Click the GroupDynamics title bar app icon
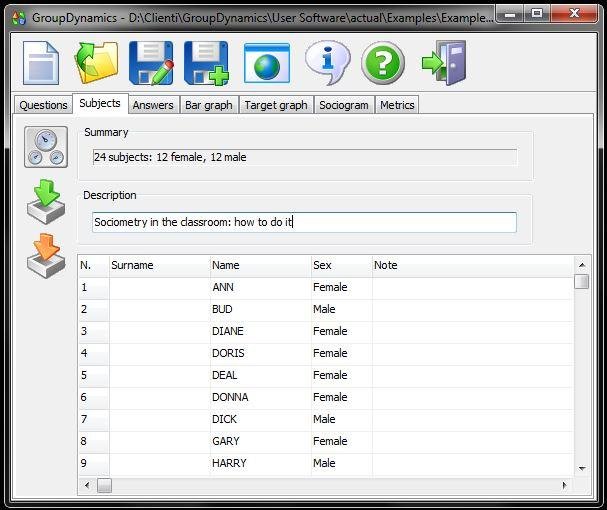Image resolution: width=607 pixels, height=510 pixels. tap(19, 18)
